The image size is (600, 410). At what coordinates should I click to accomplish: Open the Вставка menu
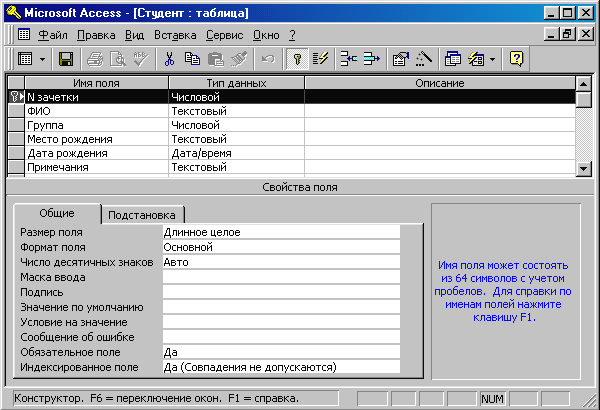[175, 35]
